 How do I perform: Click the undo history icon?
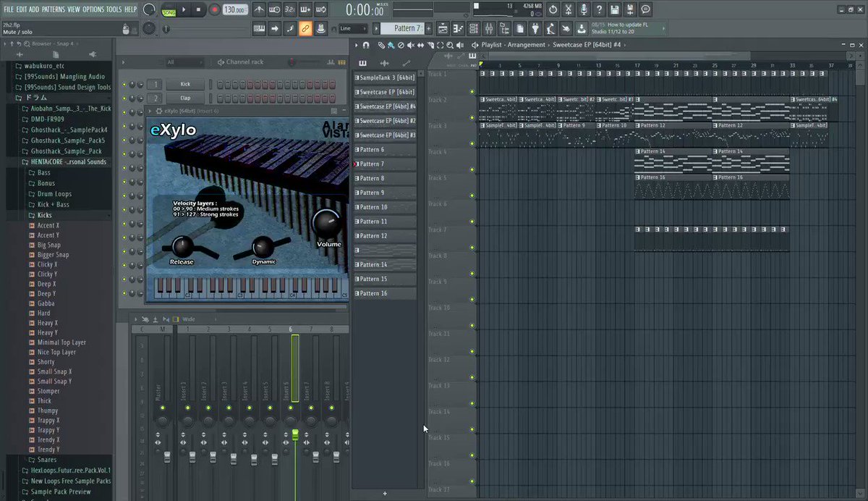point(553,10)
